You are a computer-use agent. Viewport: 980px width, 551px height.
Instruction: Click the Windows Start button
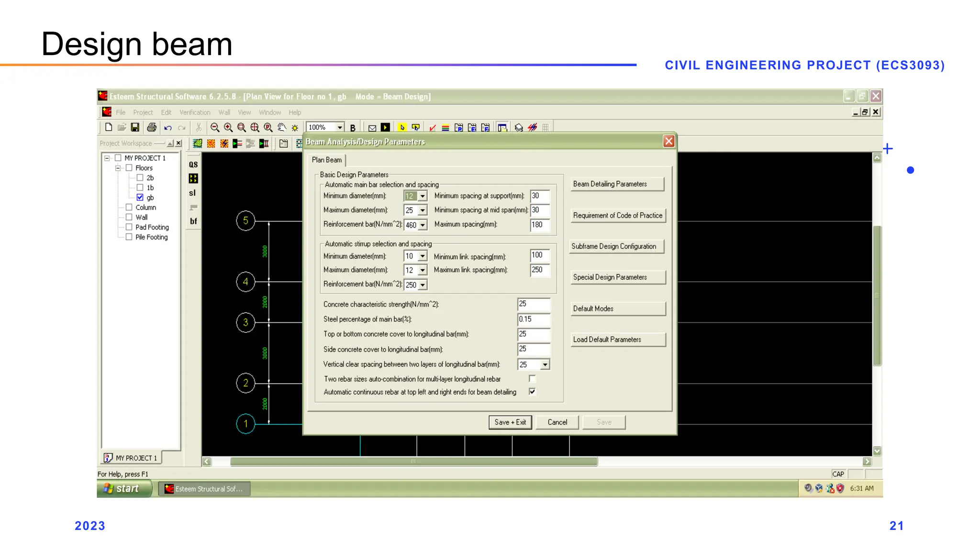125,488
